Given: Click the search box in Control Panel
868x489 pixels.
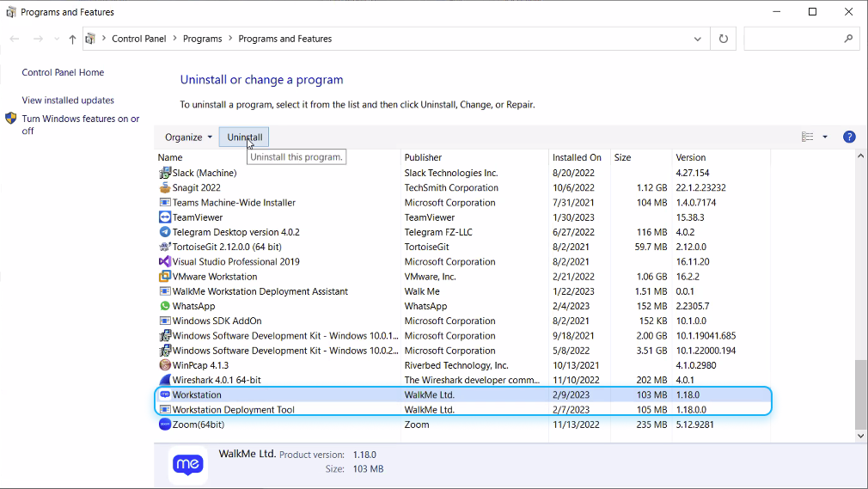Looking at the screenshot, I should pyautogui.click(x=795, y=39).
